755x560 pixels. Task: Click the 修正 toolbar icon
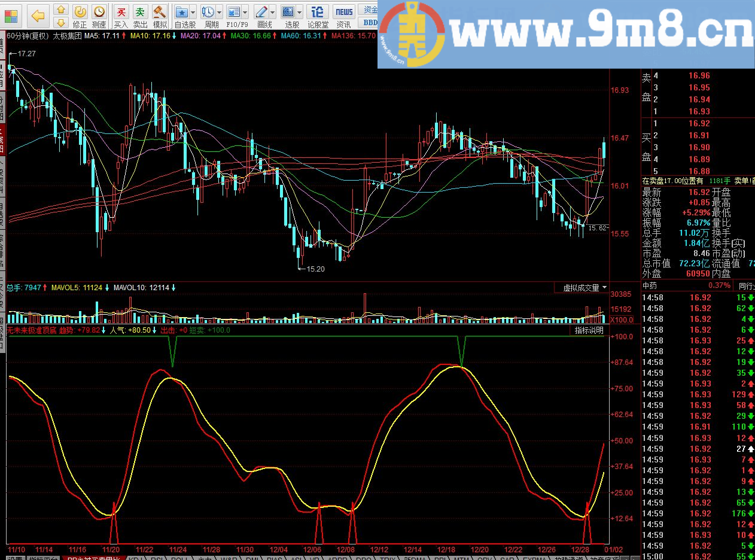pos(80,11)
